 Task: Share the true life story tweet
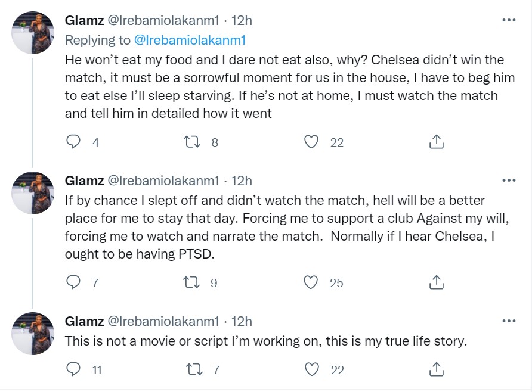pyautogui.click(x=436, y=370)
